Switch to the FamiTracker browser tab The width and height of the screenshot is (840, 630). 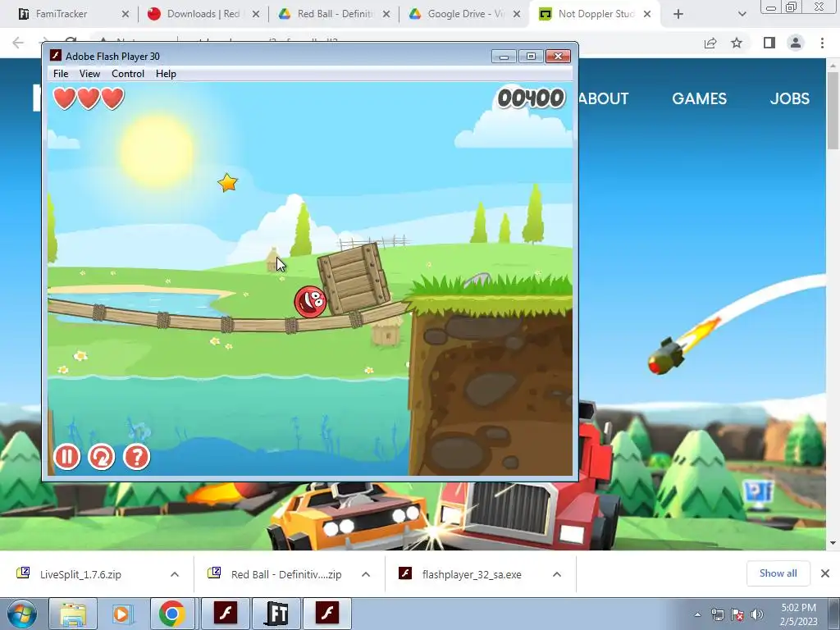click(x=61, y=14)
